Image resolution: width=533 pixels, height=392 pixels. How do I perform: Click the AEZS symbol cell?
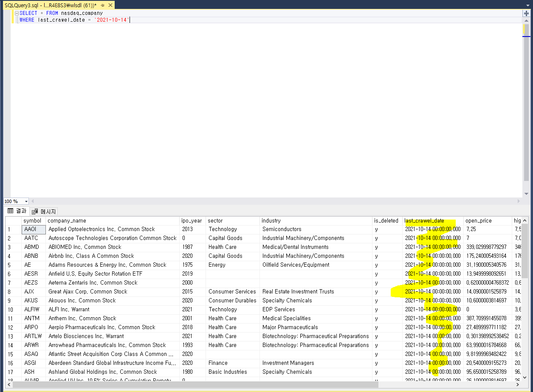[34, 283]
